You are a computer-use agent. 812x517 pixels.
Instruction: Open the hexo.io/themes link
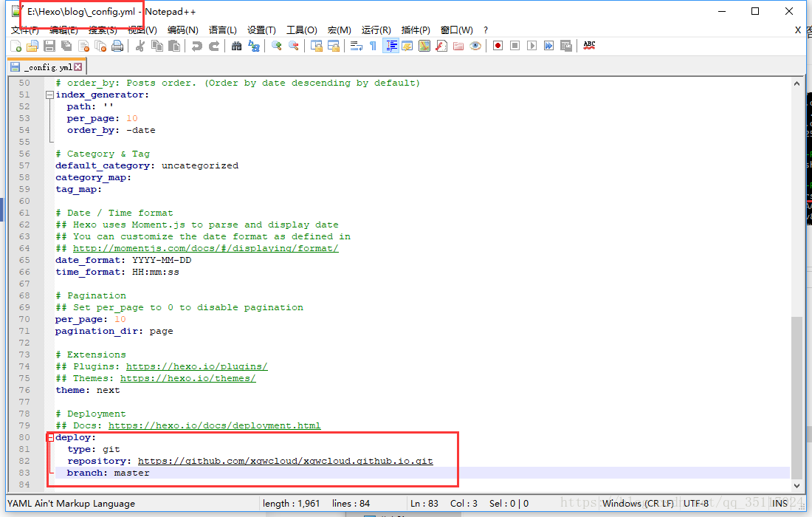(x=188, y=379)
